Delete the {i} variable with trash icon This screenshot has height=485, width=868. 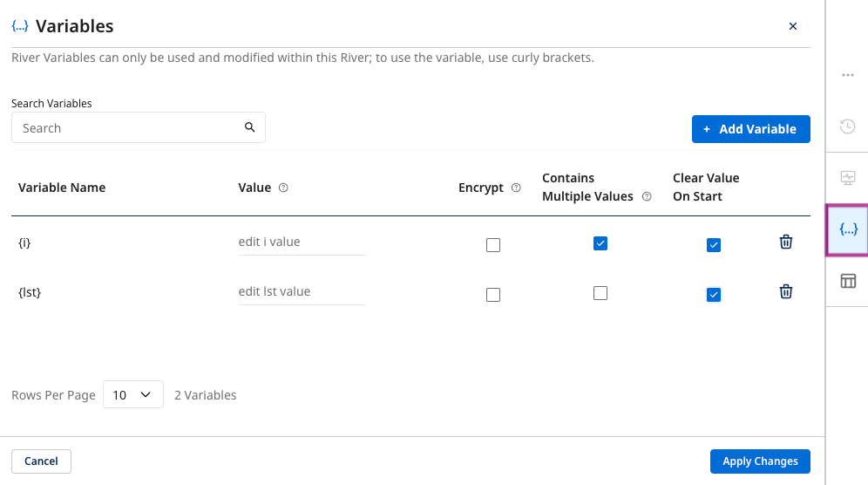coord(785,242)
